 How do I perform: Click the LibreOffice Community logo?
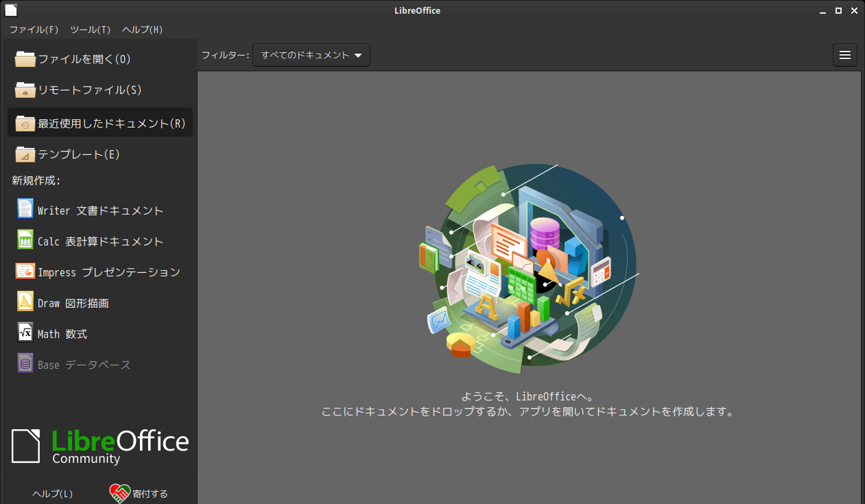(100, 446)
